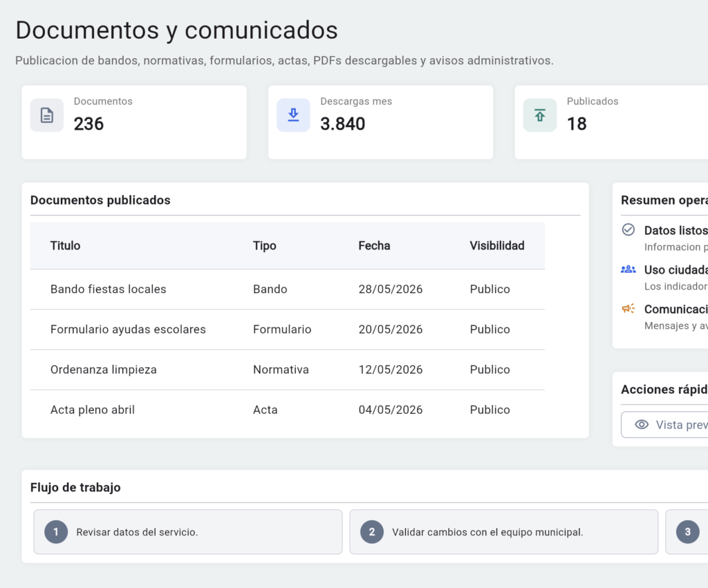The image size is (708, 588).
Task: Click the Documentos y comunicados page title
Action: (176, 30)
